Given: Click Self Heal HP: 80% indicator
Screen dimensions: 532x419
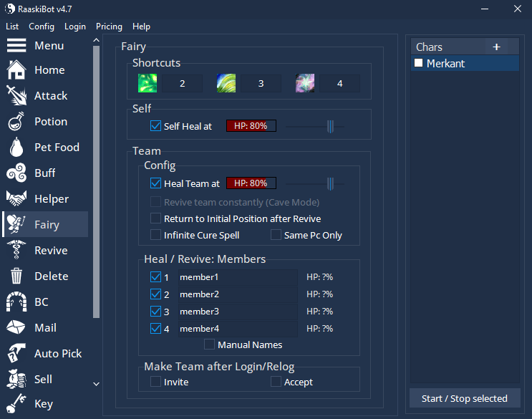Looking at the screenshot, I should tap(251, 126).
